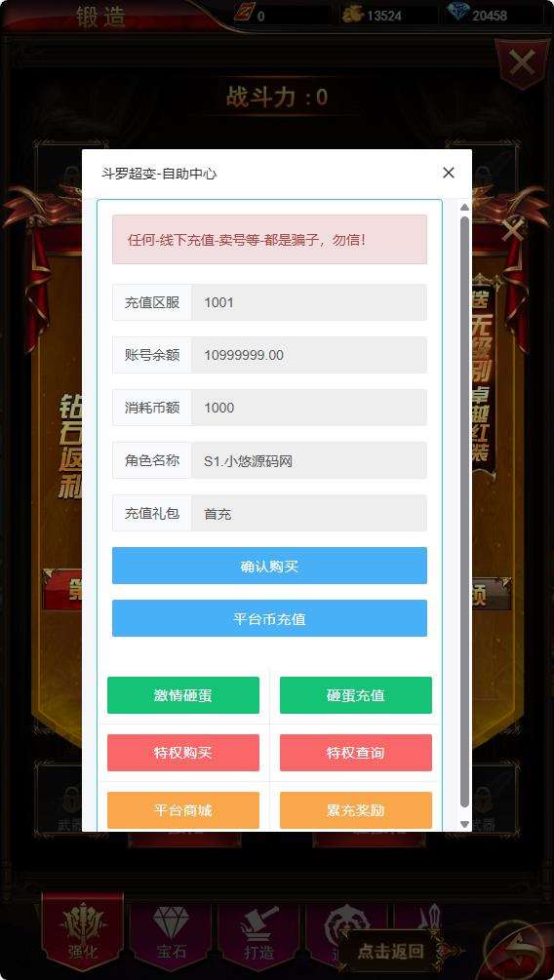Click the 消耗币额 field showing 1000

pyautogui.click(x=309, y=408)
